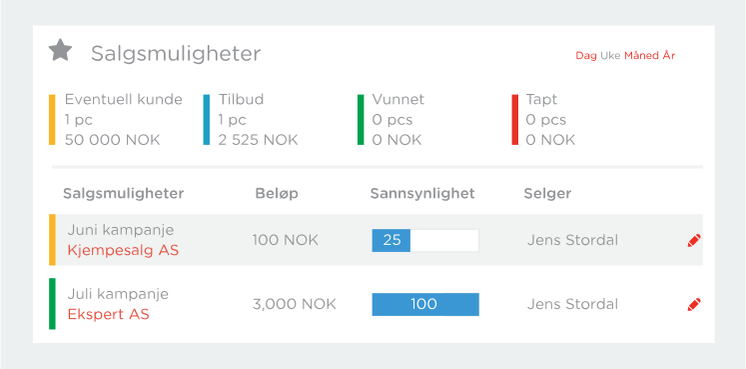Click the Juni kampanje row title
The image size is (746, 369).
(121, 230)
